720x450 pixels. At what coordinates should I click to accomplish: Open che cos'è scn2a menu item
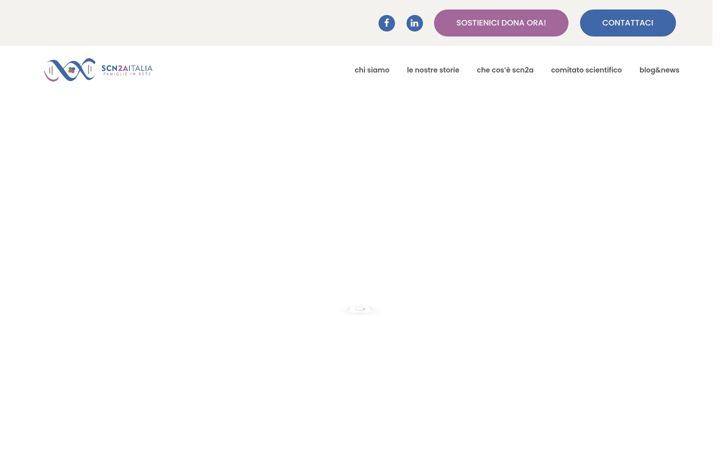pyautogui.click(x=505, y=70)
